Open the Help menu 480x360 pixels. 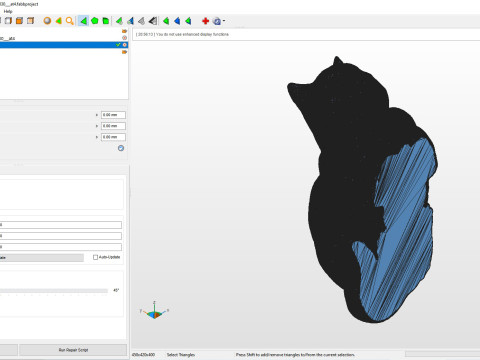(x=8, y=11)
